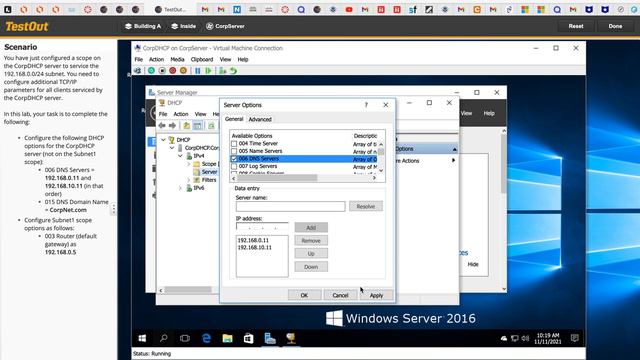Click Apply in Server Options dialog

pyautogui.click(x=376, y=295)
